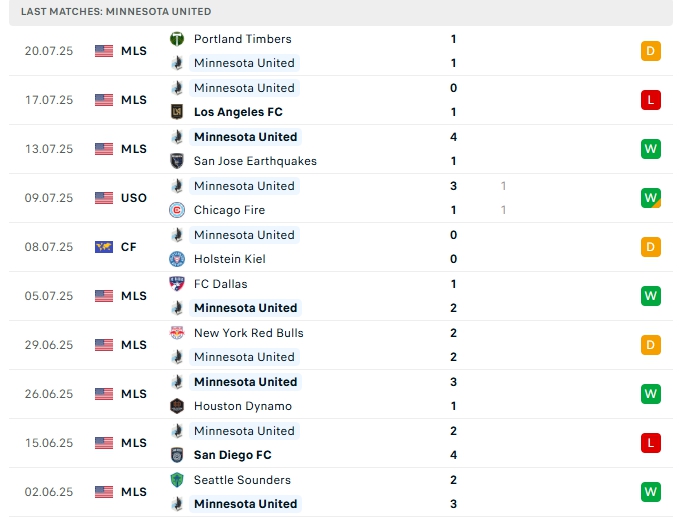
Task: Open the Holstein Kiel team link
Action: coord(229,259)
